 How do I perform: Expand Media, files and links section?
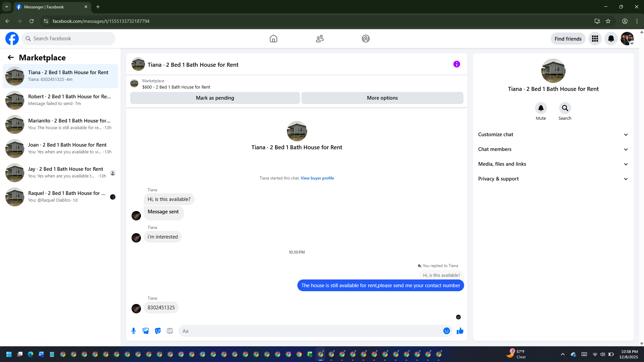pos(553,164)
